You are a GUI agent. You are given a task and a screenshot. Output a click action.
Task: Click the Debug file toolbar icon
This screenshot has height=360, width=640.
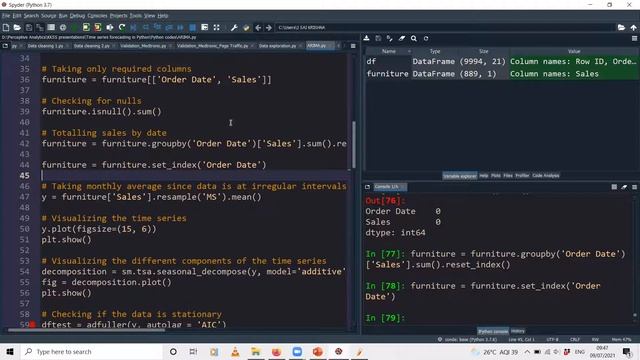pyautogui.click(x=133, y=27)
